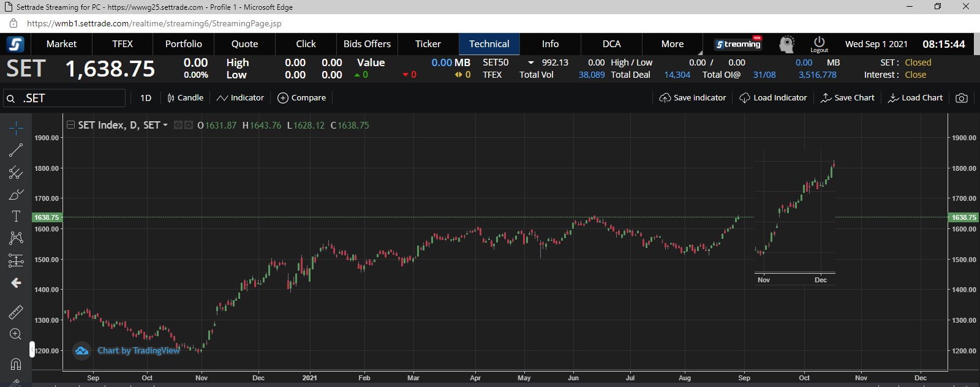Click Load Chart
This screenshot has height=387, width=980.
916,98
